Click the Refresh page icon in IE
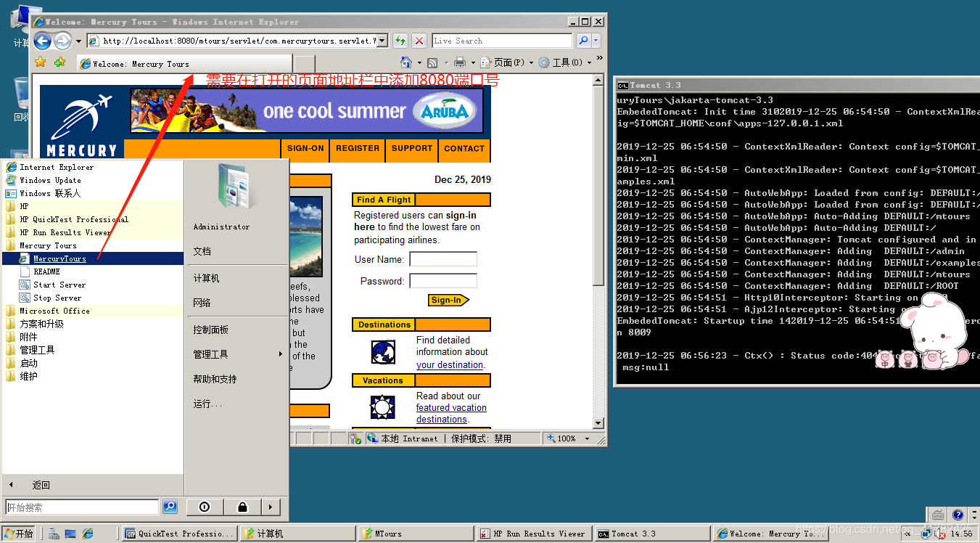 click(400, 41)
